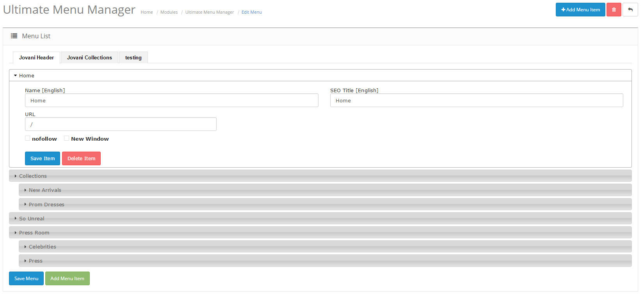644x295 pixels.
Task: Click the Menu List icon
Action: point(14,36)
